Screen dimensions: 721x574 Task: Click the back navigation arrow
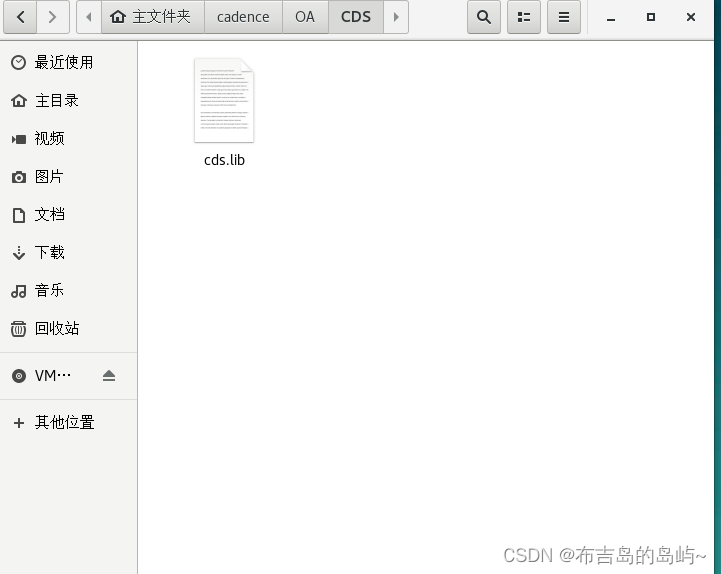click(21, 17)
